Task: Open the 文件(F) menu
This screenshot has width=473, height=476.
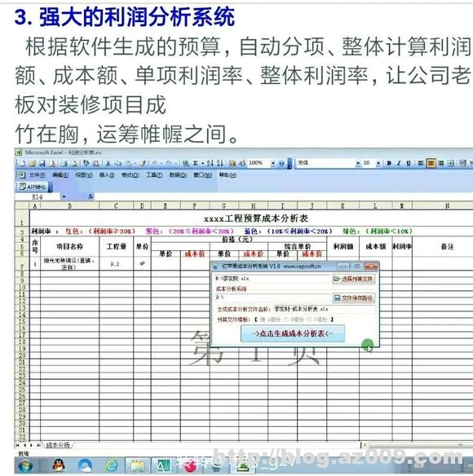Action: 37,175
